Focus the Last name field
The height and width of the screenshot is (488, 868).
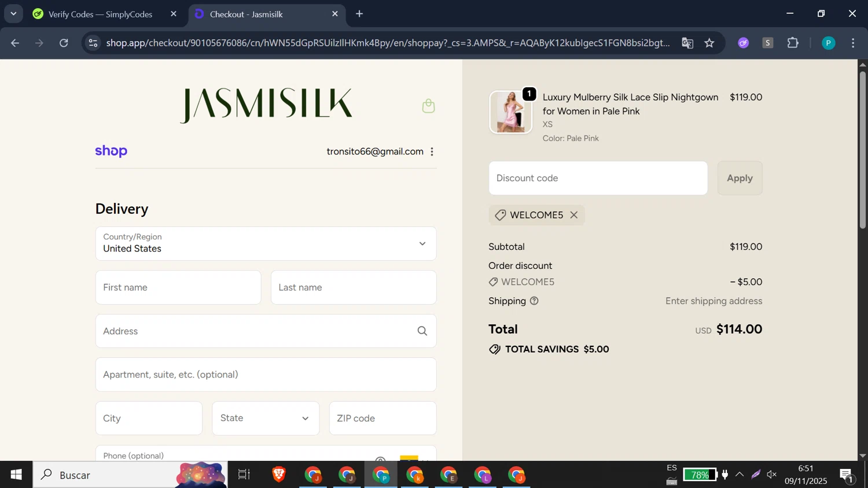(x=354, y=287)
